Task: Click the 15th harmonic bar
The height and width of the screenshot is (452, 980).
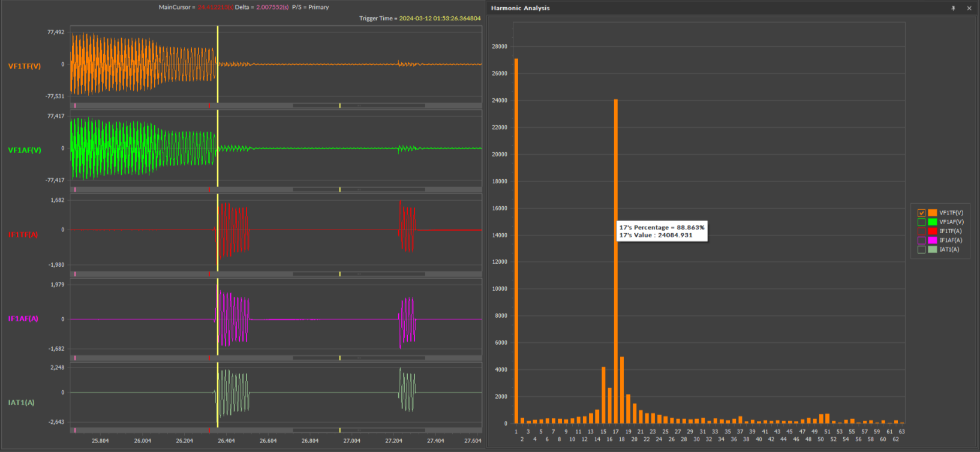Action: (x=603, y=396)
